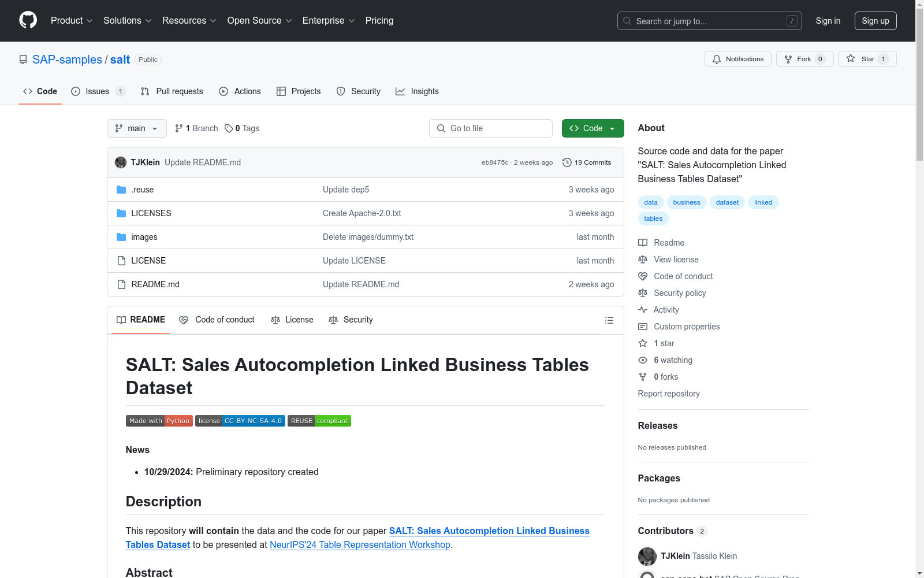
Task: Click the .reuse folder icon
Action: click(x=121, y=190)
